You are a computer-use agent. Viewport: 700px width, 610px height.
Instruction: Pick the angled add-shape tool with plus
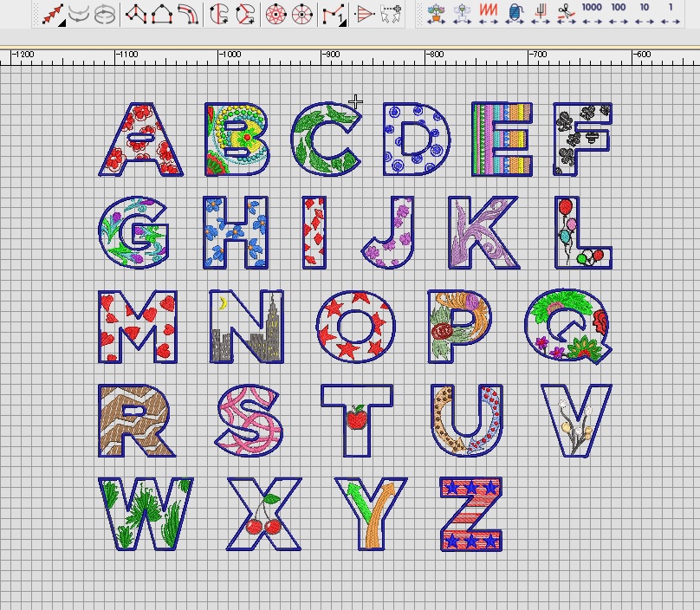245,14
